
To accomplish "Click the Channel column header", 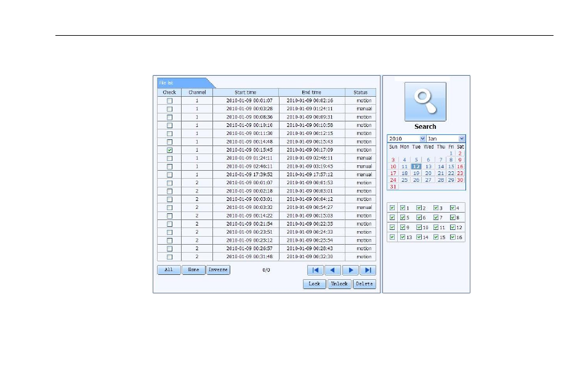I will pyautogui.click(x=197, y=92).
